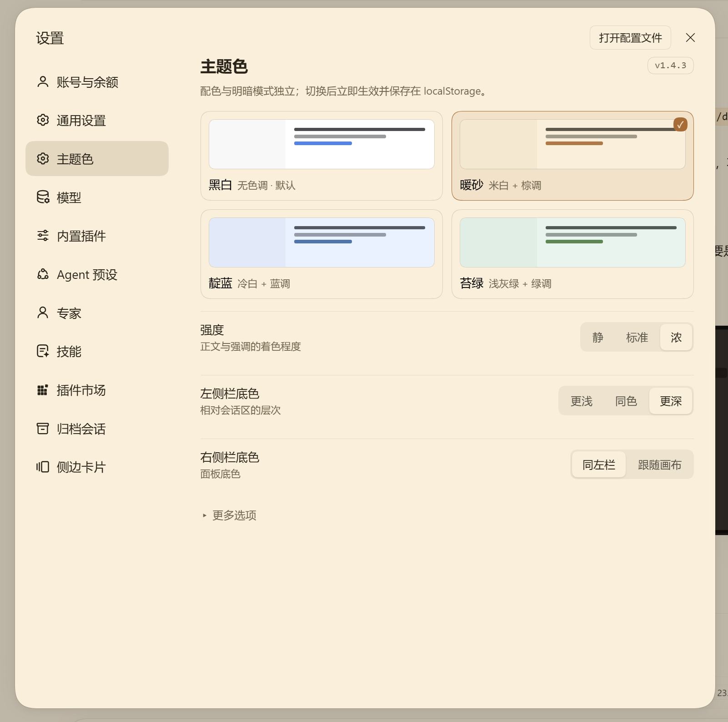Select the 苔绿 theme preview
The height and width of the screenshot is (722, 728).
click(572, 242)
